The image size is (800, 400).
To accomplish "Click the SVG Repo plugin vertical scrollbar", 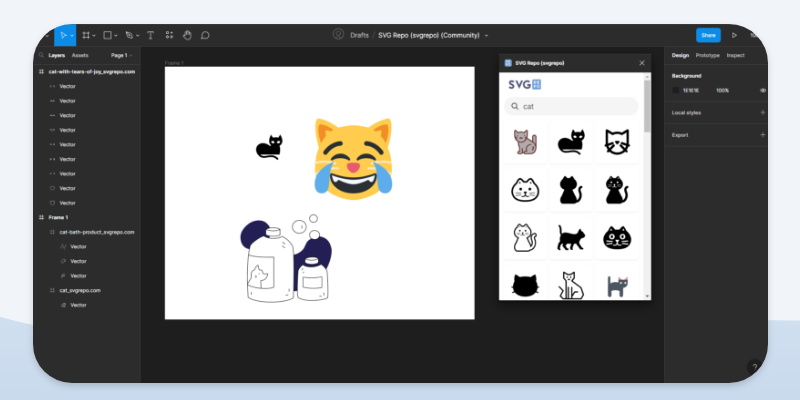I will [647, 106].
